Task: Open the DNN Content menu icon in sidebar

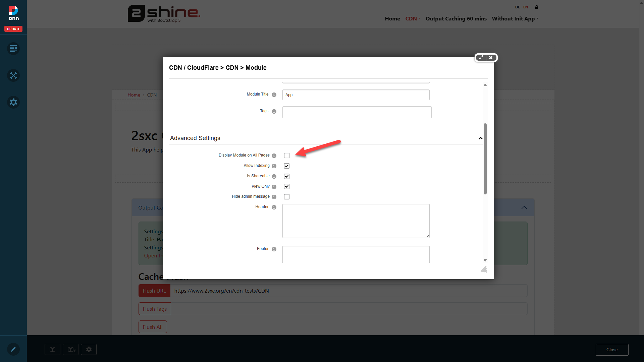Action: (x=13, y=49)
